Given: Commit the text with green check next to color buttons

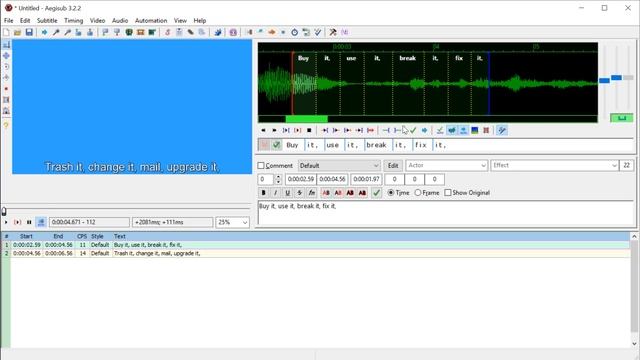Looking at the screenshot, I should click(376, 193).
